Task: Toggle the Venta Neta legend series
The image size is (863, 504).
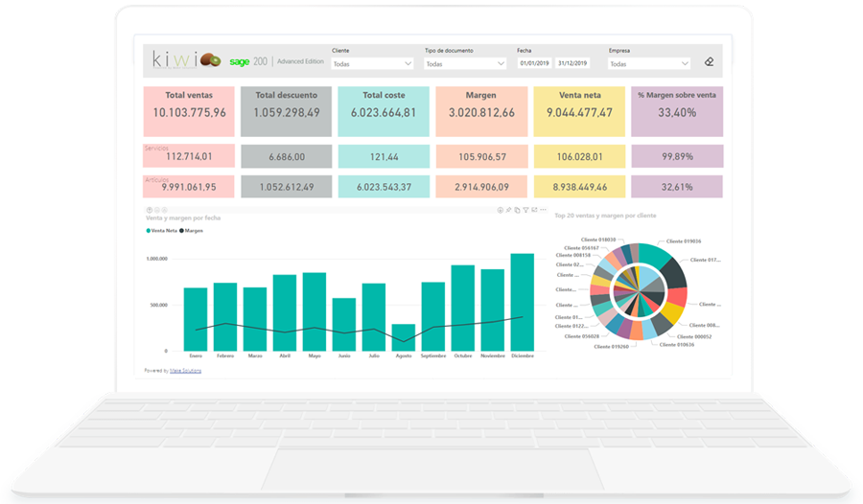Action: pyautogui.click(x=162, y=231)
